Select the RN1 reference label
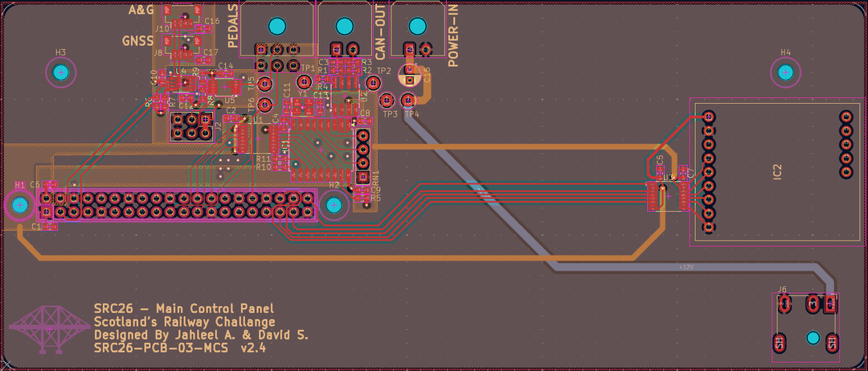The width and height of the screenshot is (868, 371). click(x=375, y=178)
